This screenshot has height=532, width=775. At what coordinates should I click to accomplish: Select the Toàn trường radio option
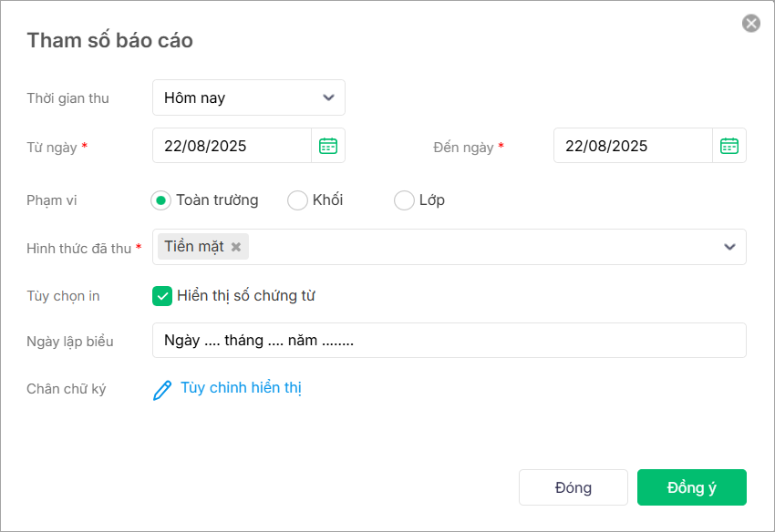[x=161, y=200]
